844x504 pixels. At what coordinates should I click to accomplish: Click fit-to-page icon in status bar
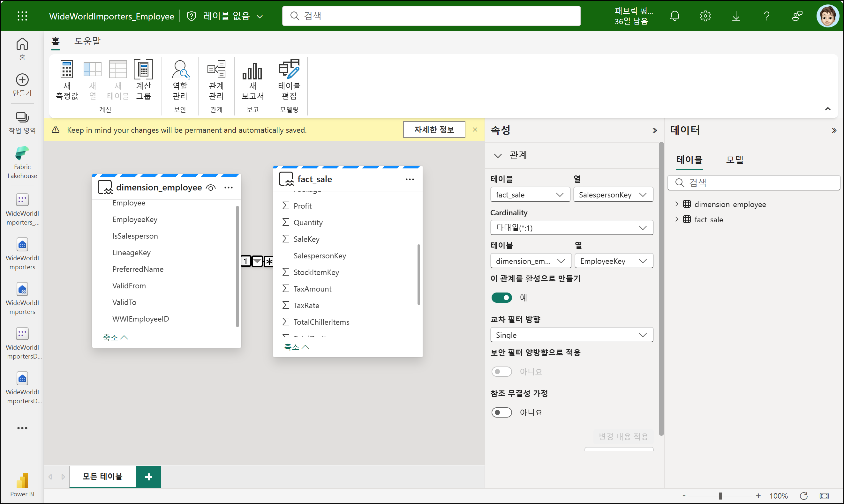[x=824, y=496]
